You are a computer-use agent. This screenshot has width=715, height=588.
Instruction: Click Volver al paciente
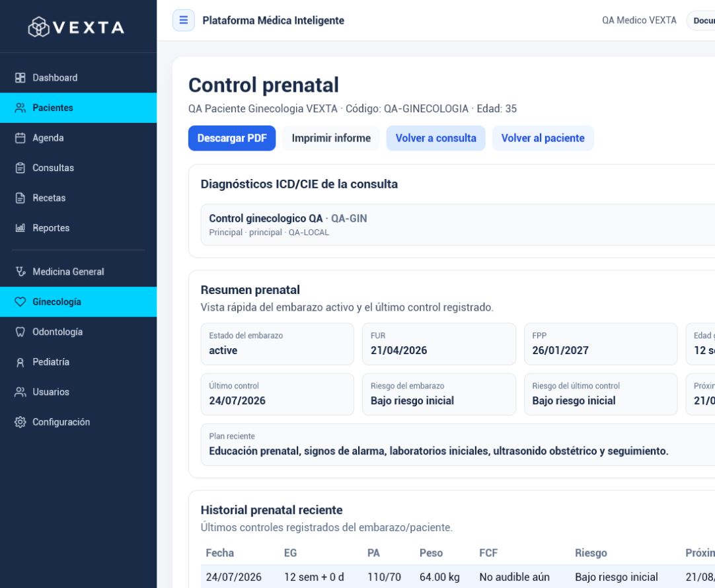coord(543,138)
